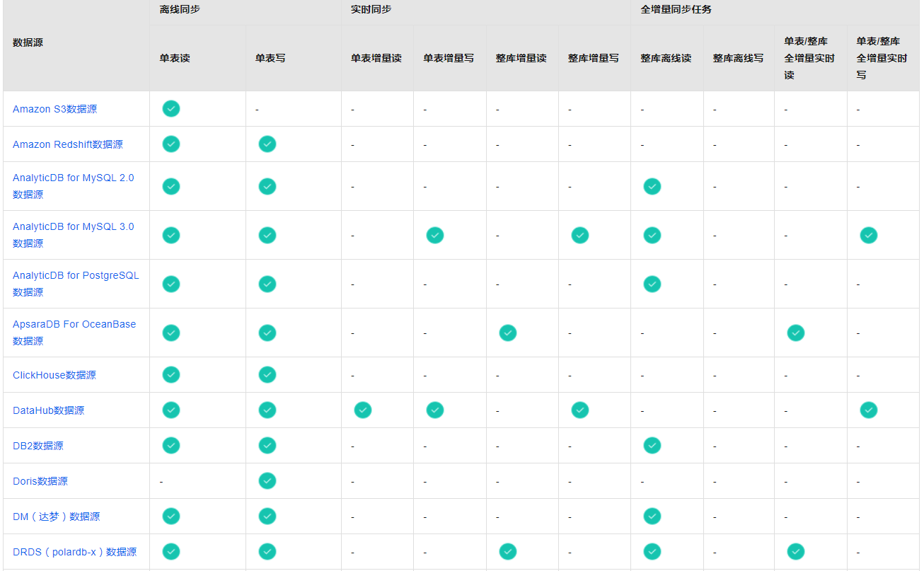Open the DB2数据源 link

pyautogui.click(x=38, y=446)
